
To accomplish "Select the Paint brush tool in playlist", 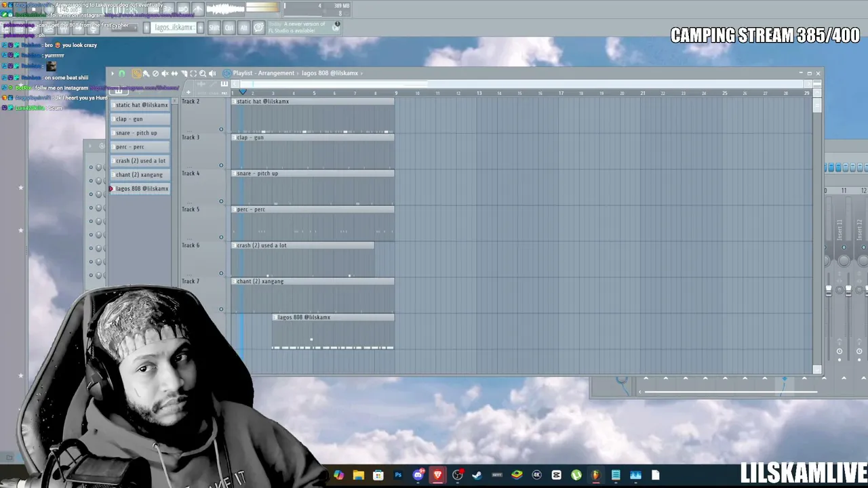I will (146, 73).
